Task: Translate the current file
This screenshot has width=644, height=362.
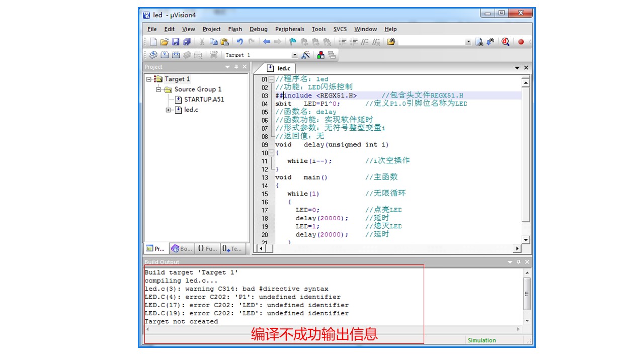Action: pos(153,55)
